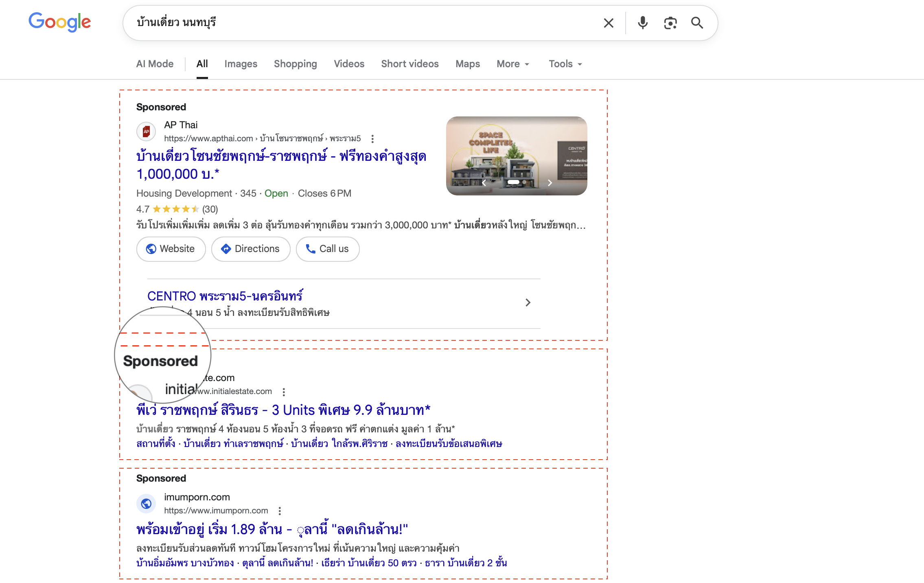
Task: Click the globe favicon next to imumporn.com
Action: point(147,504)
